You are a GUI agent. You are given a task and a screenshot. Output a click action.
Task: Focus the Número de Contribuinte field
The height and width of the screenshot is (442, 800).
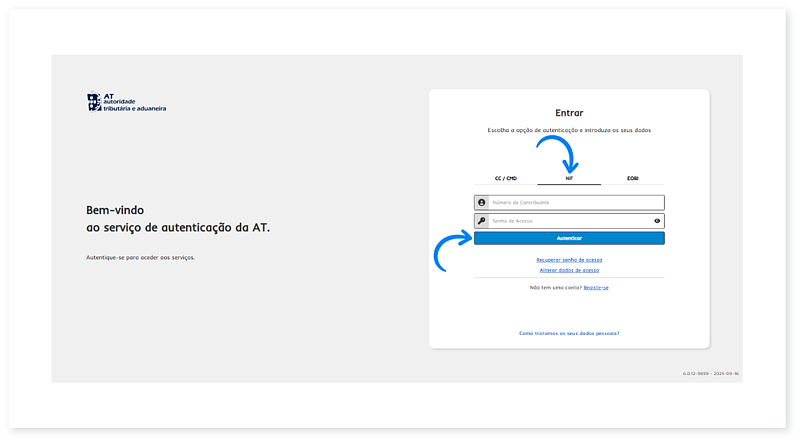point(575,202)
